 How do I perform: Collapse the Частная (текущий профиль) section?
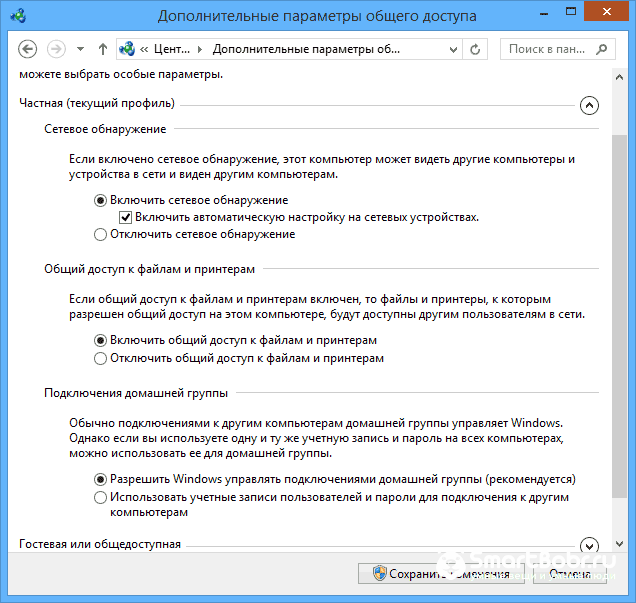click(x=588, y=104)
